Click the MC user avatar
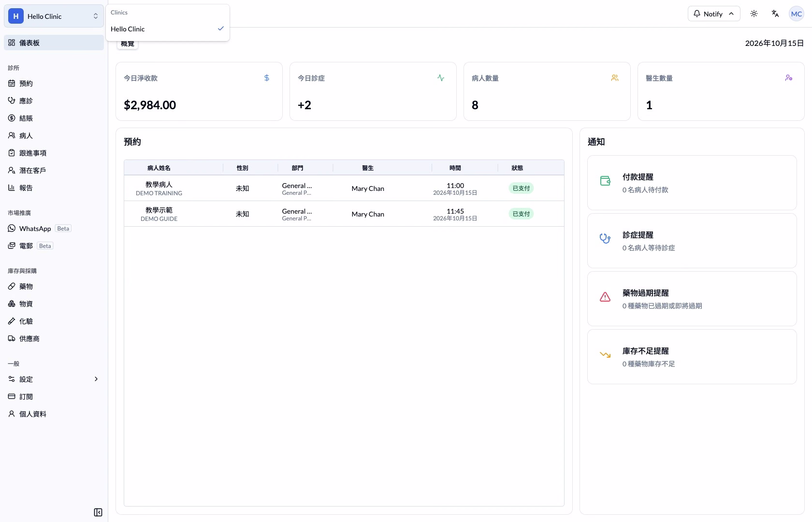Screen dimensions: 812x522 click(797, 14)
